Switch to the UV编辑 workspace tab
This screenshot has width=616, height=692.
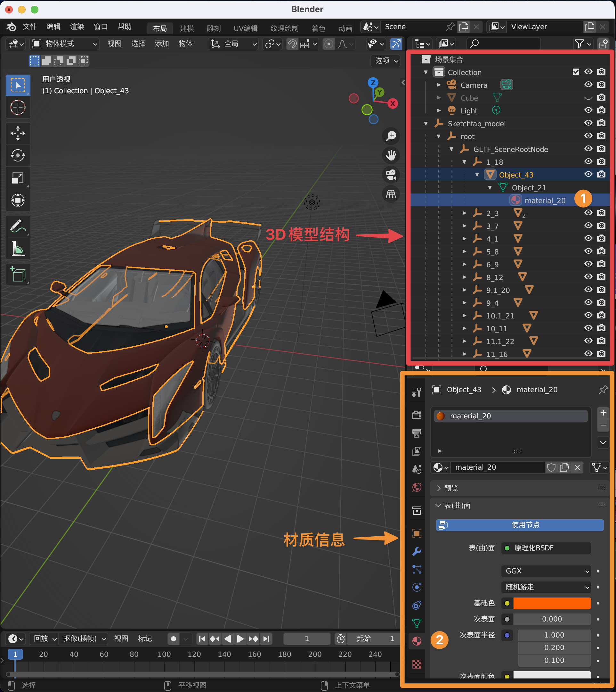pos(245,28)
